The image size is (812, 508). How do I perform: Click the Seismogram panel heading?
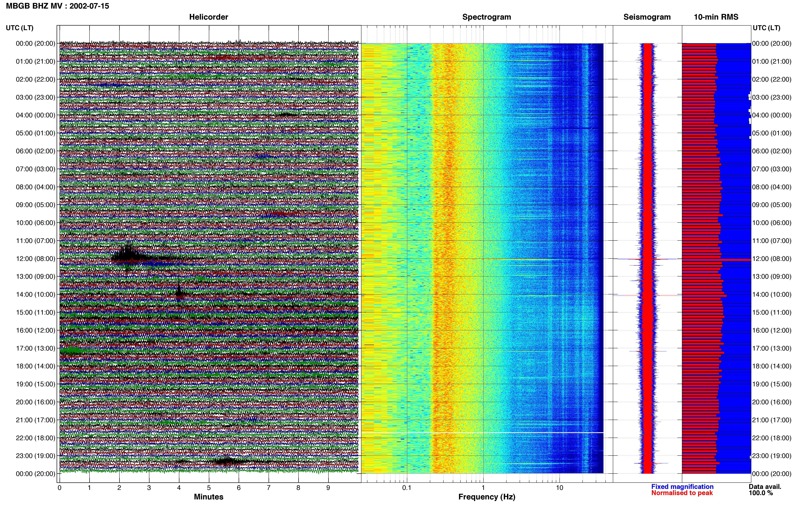(x=647, y=17)
